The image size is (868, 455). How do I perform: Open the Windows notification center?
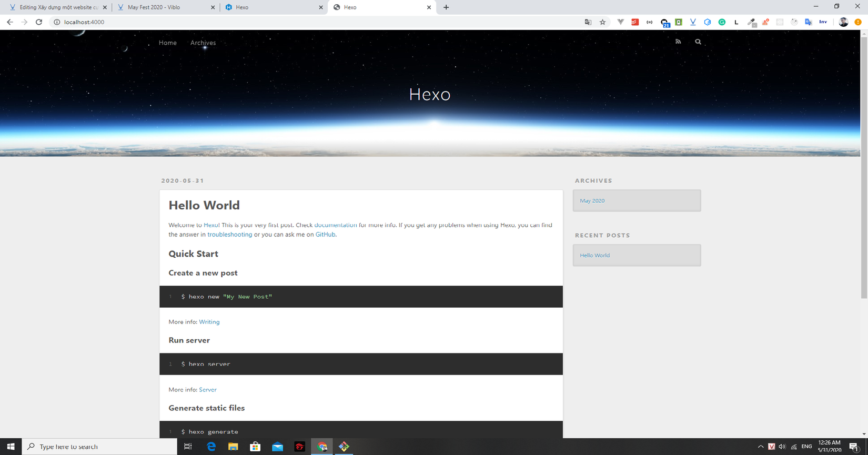pos(854,447)
